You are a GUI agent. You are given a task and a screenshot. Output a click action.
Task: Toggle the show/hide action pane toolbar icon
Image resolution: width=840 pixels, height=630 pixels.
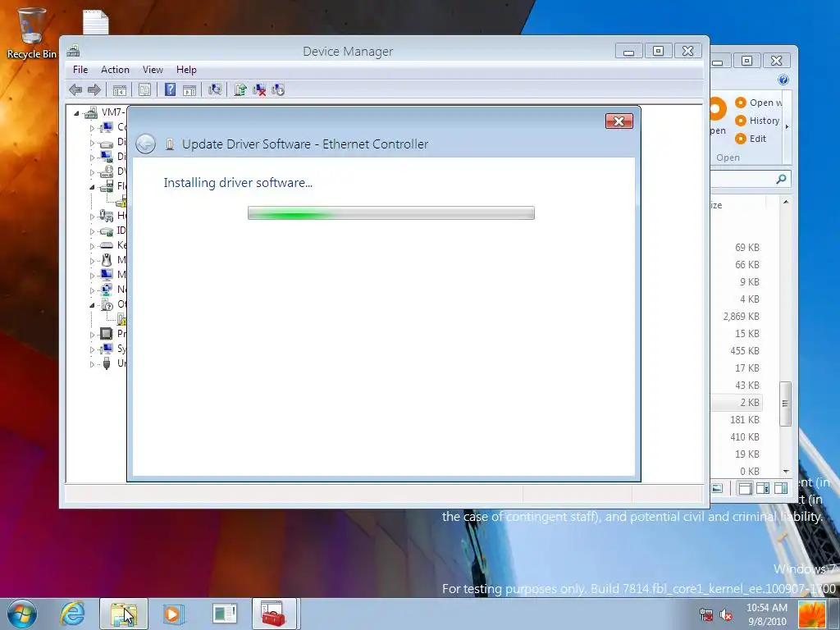pyautogui.click(x=189, y=90)
